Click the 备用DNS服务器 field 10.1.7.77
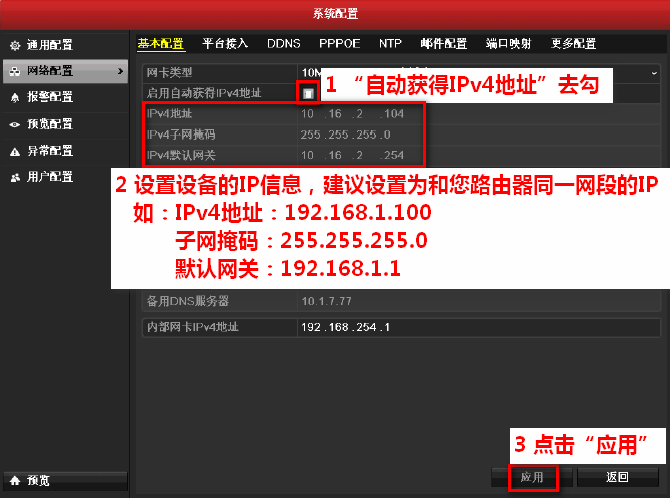 (479, 302)
